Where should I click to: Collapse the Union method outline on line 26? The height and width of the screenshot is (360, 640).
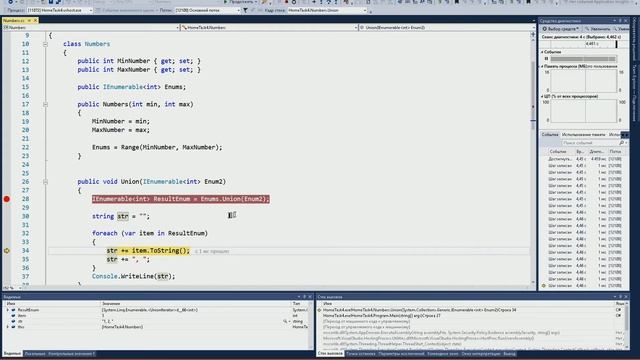tap(45, 182)
